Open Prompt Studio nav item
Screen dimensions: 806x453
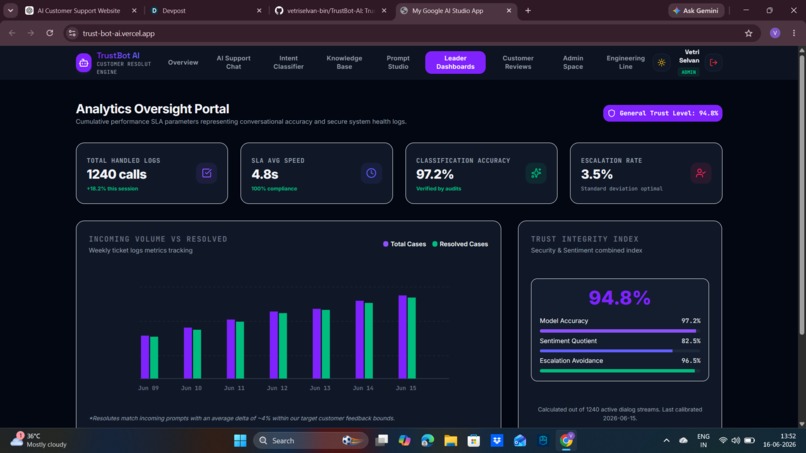(398, 62)
